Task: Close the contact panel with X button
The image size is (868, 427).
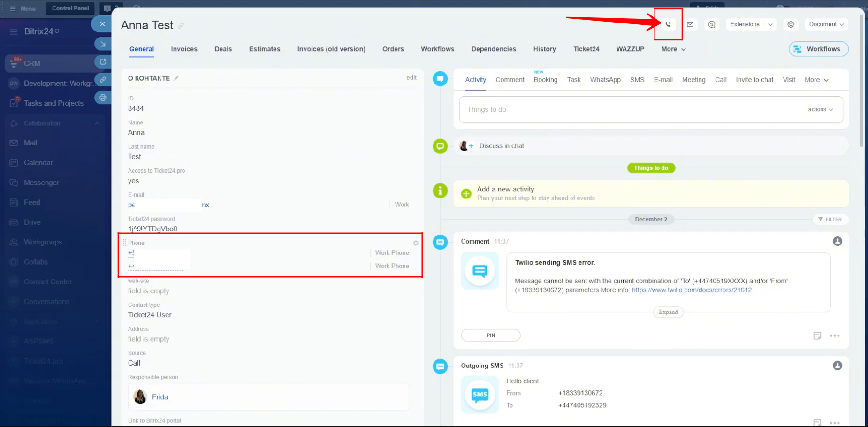Action: [x=102, y=24]
